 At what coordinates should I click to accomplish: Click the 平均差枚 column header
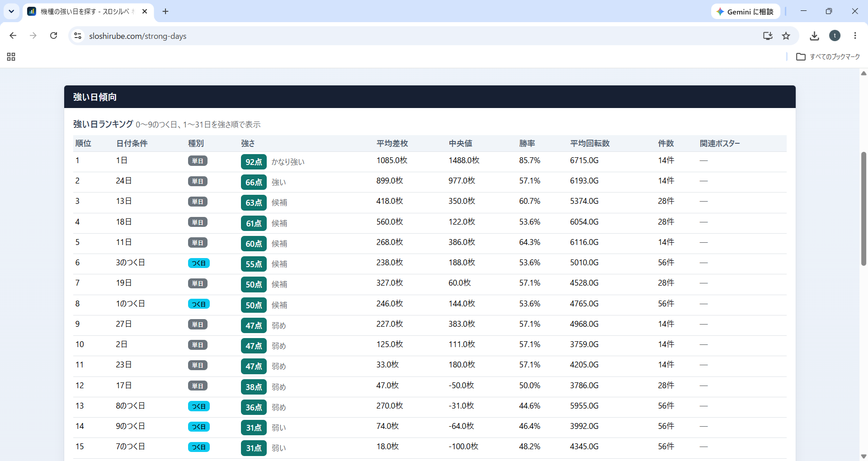392,143
